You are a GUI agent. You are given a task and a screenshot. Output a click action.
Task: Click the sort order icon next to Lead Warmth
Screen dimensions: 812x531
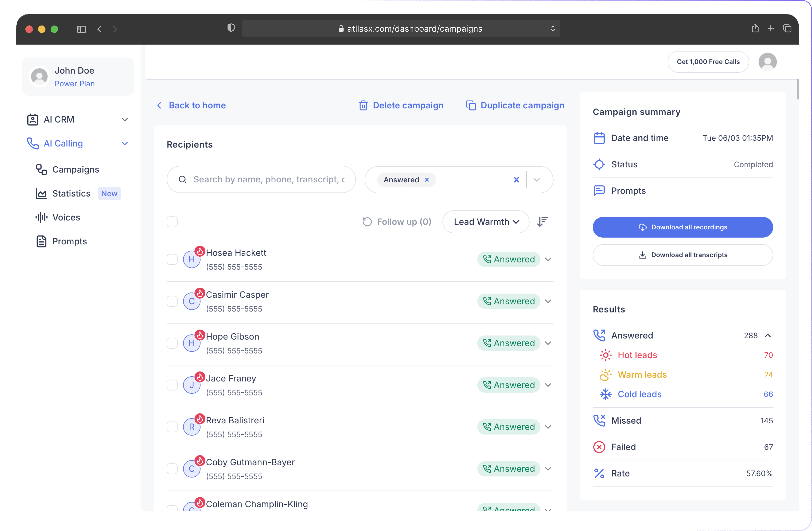[x=542, y=222]
